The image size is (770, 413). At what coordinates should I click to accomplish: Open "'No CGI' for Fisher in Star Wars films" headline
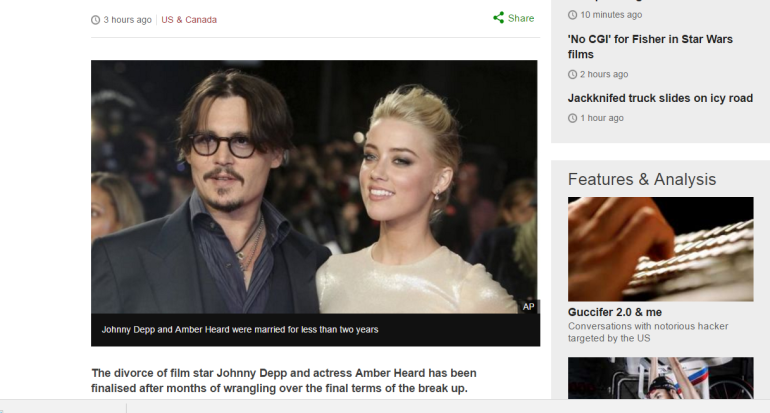650,47
